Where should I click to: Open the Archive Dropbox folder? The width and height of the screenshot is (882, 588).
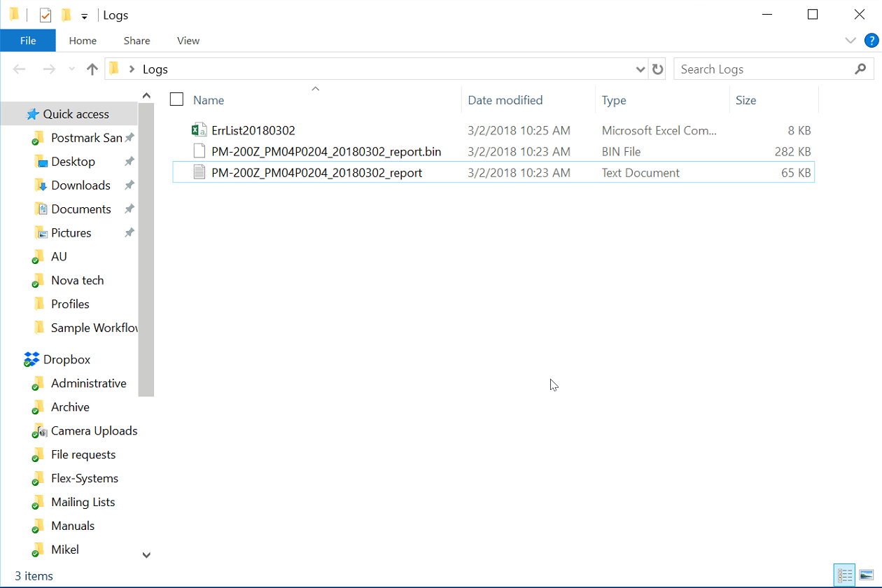tap(70, 407)
